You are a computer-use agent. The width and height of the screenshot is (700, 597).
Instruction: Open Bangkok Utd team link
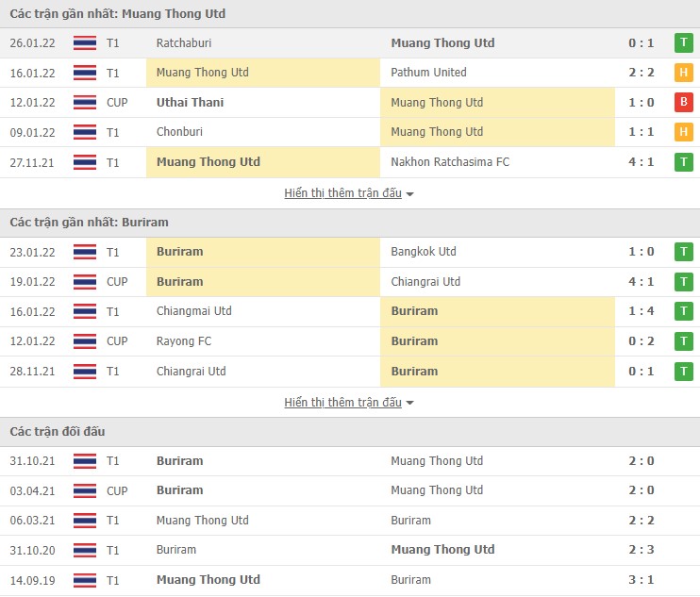pyautogui.click(x=424, y=252)
